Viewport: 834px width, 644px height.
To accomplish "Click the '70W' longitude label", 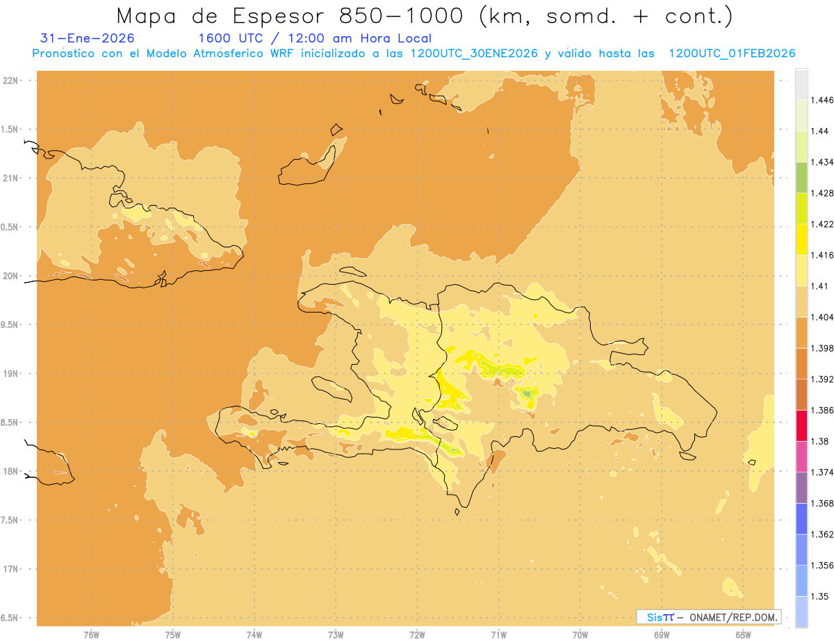I will point(580,634).
